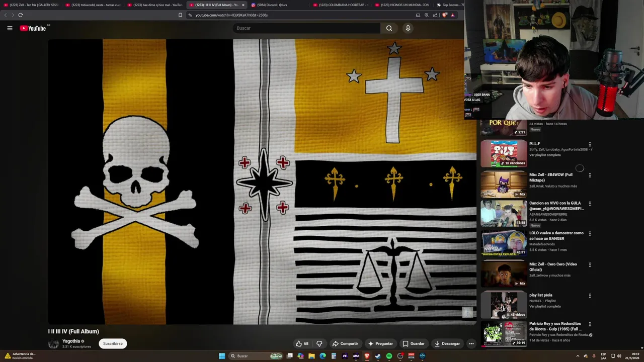
Task: Open options for LOLO vuelve a demostrar video
Action: (590, 234)
